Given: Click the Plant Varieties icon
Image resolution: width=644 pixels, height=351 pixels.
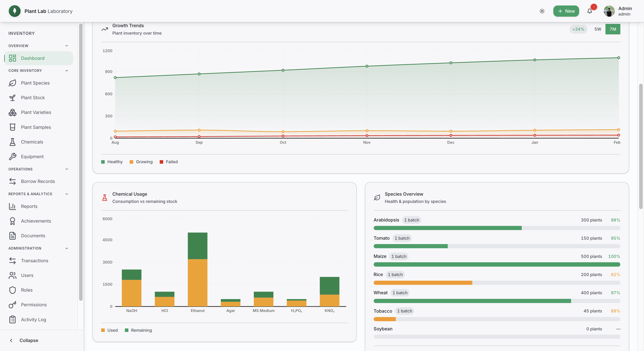Looking at the screenshot, I should pos(12,112).
